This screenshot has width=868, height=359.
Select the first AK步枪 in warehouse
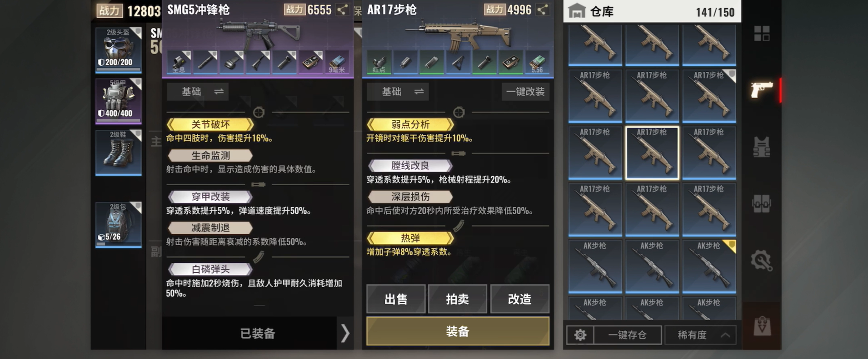[x=595, y=266]
